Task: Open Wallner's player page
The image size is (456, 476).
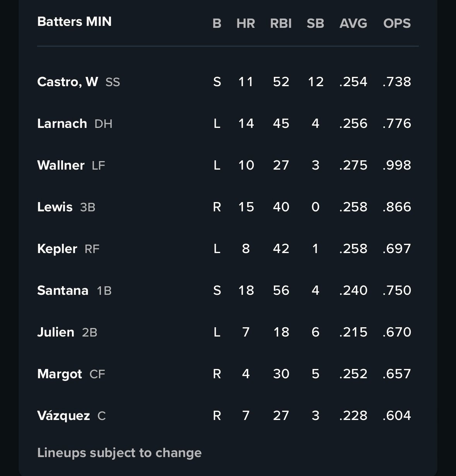Action: [x=61, y=165]
